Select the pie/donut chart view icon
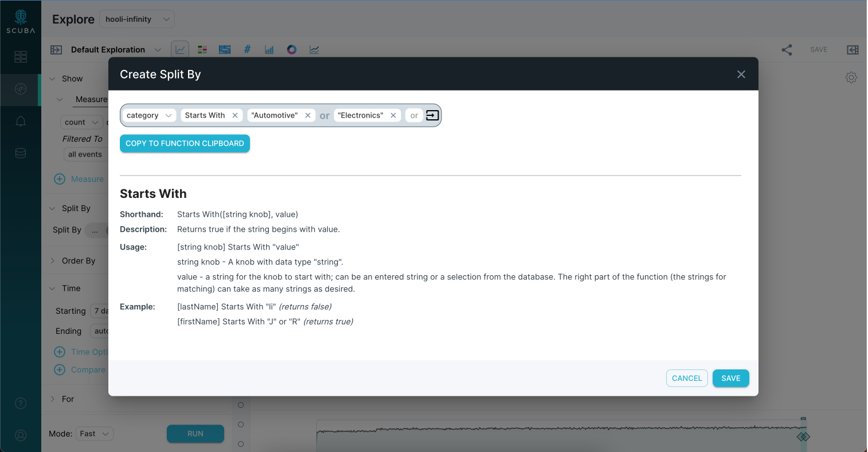 [x=292, y=50]
